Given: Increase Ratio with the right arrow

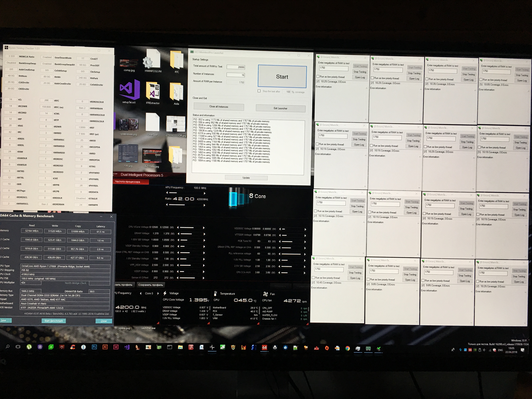Looking at the screenshot, I should tap(204, 205).
